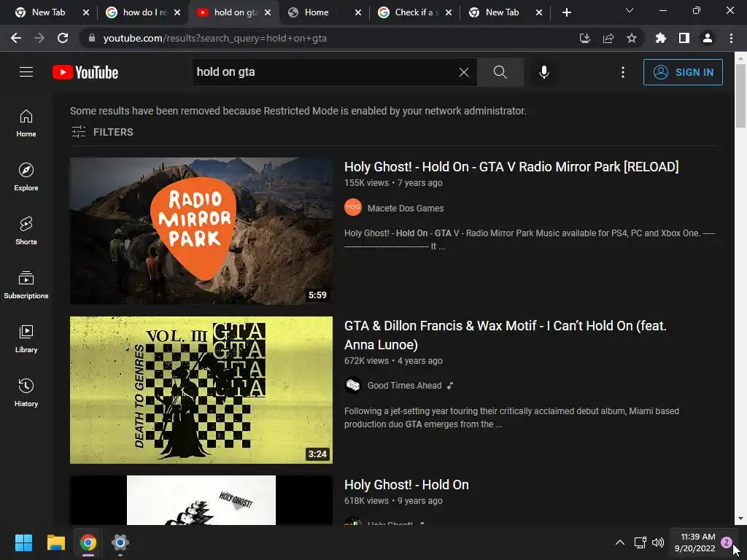Click the Good Times Ahead channel avatar
Image resolution: width=747 pixels, height=560 pixels.
(353, 385)
